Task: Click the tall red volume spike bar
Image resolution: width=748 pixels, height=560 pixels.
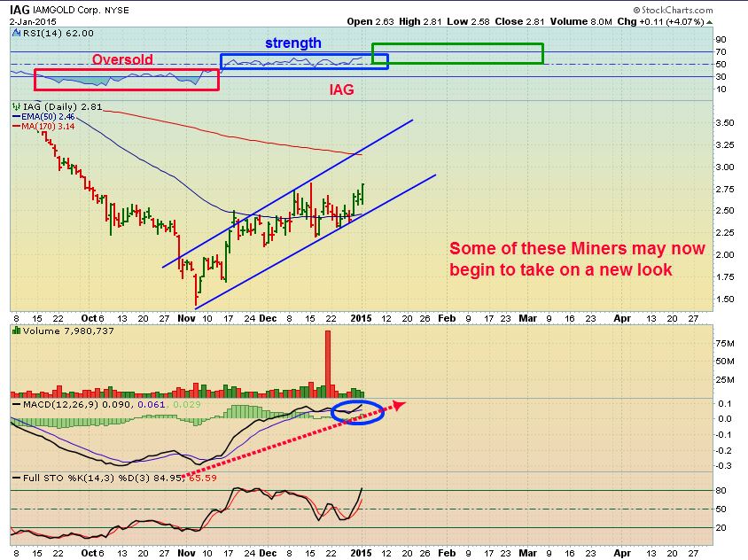Action: [x=328, y=364]
